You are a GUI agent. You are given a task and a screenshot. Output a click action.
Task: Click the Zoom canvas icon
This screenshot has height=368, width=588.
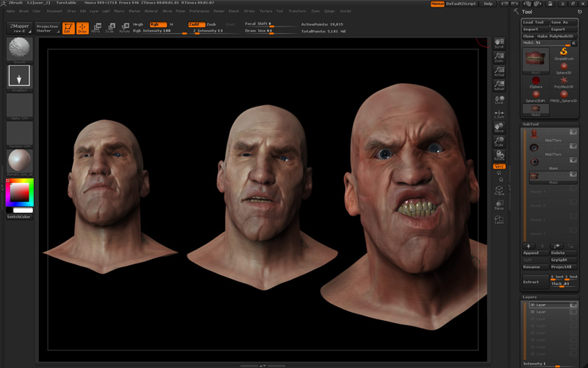(499, 57)
